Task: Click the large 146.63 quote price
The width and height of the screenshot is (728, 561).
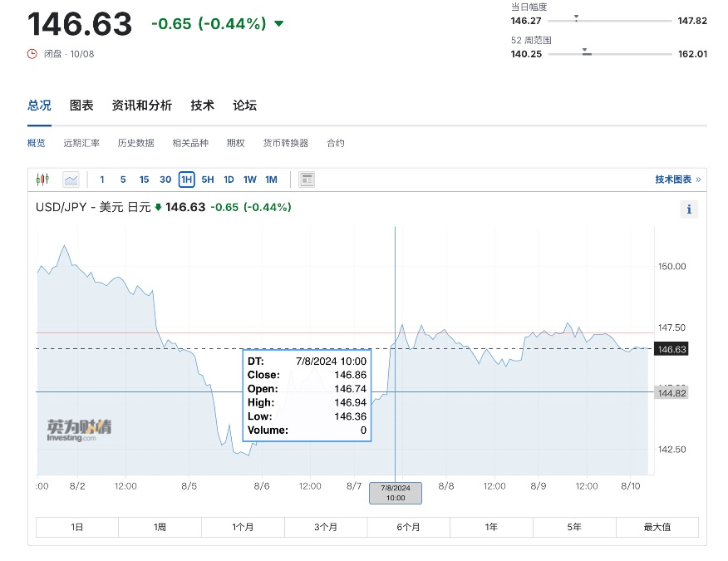Action: [80, 24]
